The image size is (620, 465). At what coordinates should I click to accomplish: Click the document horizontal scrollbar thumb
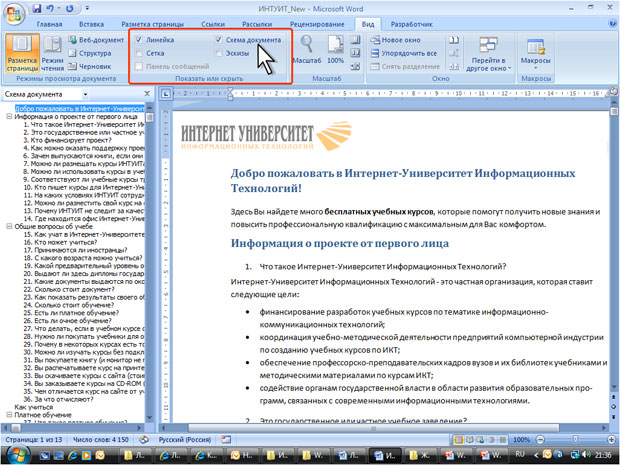(x=374, y=428)
